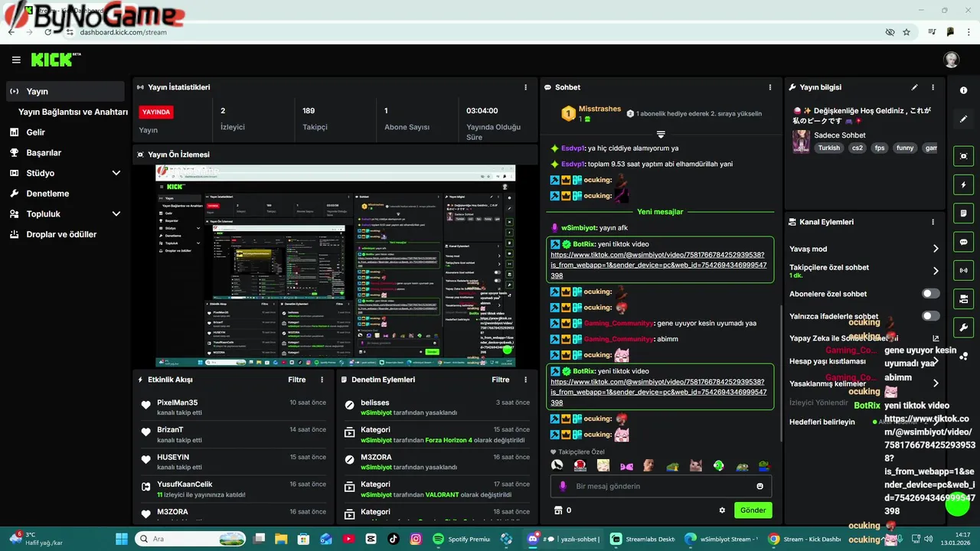Screen dimensions: 980x551
Task: Open Yayın Bilgisi edit pencil icon
Action: 914,87
